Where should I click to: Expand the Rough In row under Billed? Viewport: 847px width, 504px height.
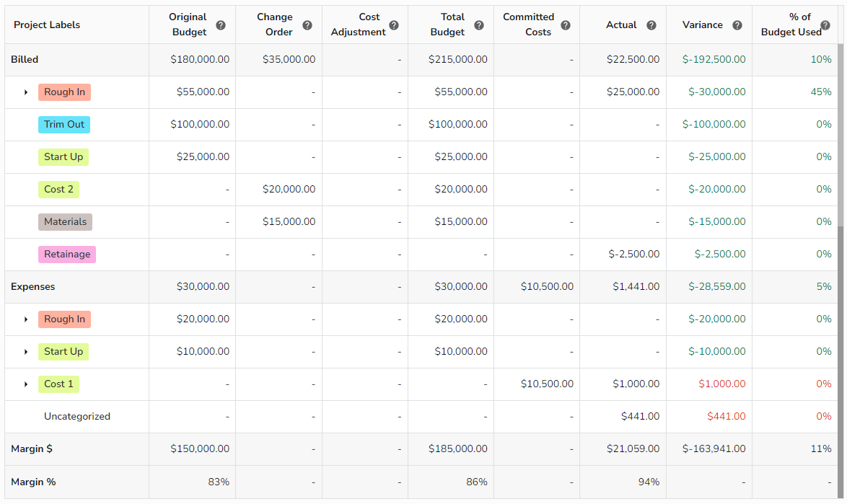coord(26,92)
